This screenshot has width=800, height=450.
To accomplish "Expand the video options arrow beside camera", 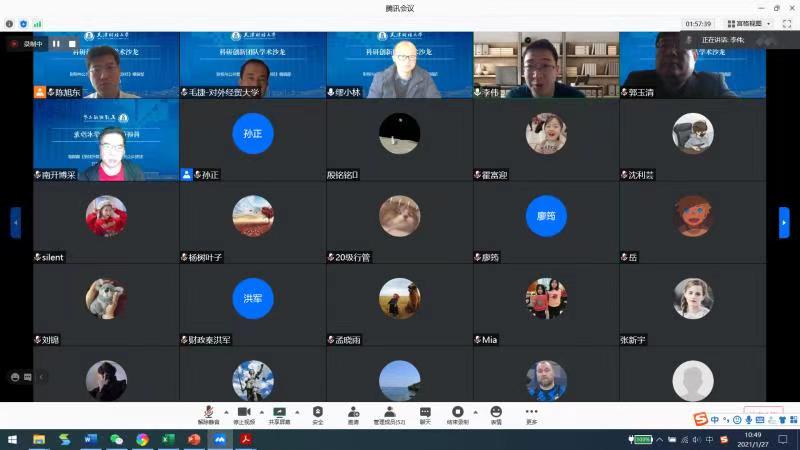I will [262, 411].
